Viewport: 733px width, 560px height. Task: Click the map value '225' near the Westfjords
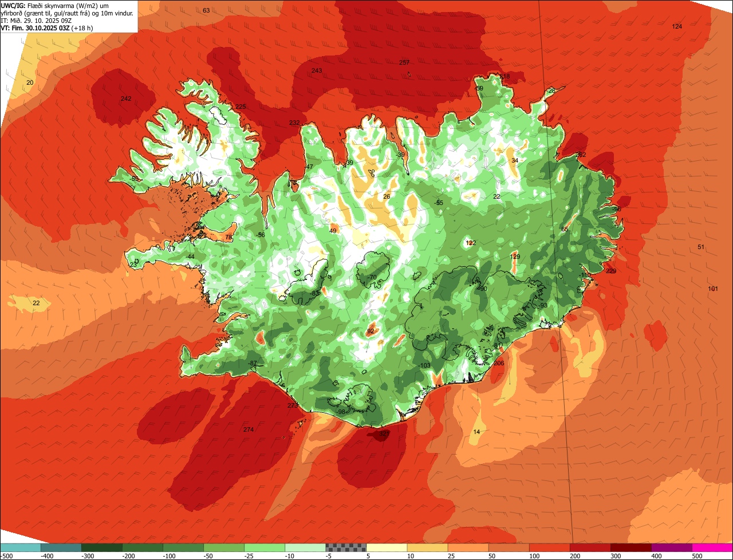[241, 107]
